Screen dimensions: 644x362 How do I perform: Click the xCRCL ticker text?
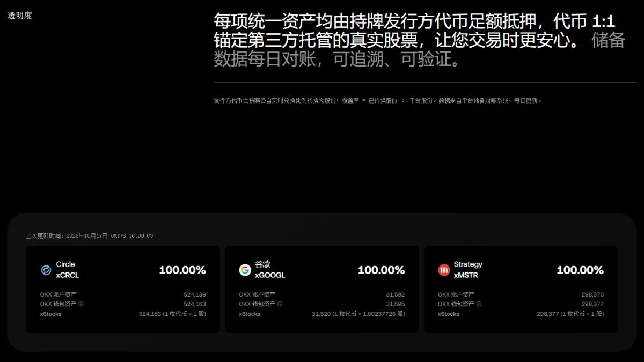tap(68, 275)
